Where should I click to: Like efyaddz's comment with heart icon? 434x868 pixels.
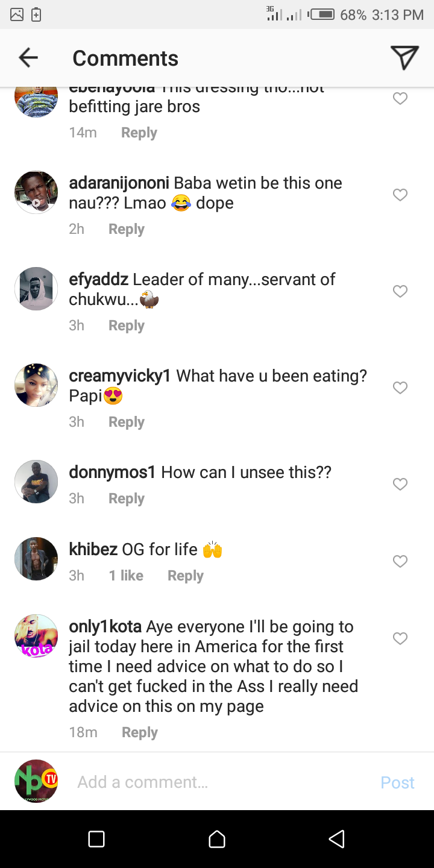pos(400,291)
